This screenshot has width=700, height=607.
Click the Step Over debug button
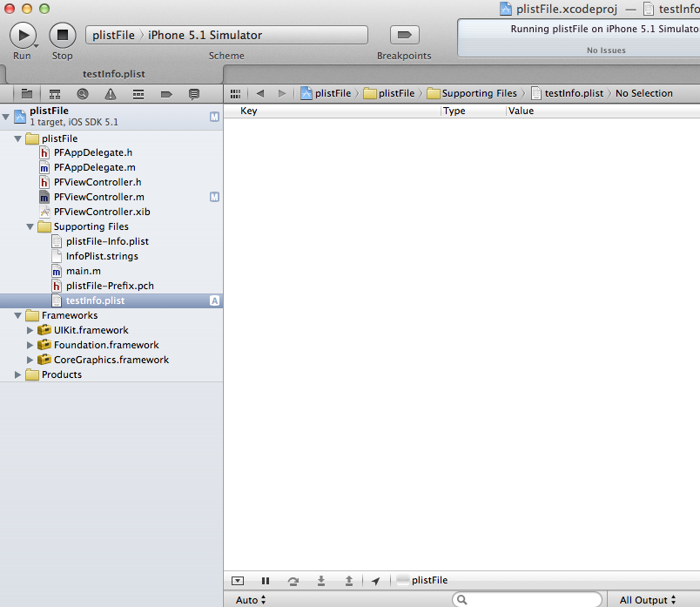pos(293,581)
